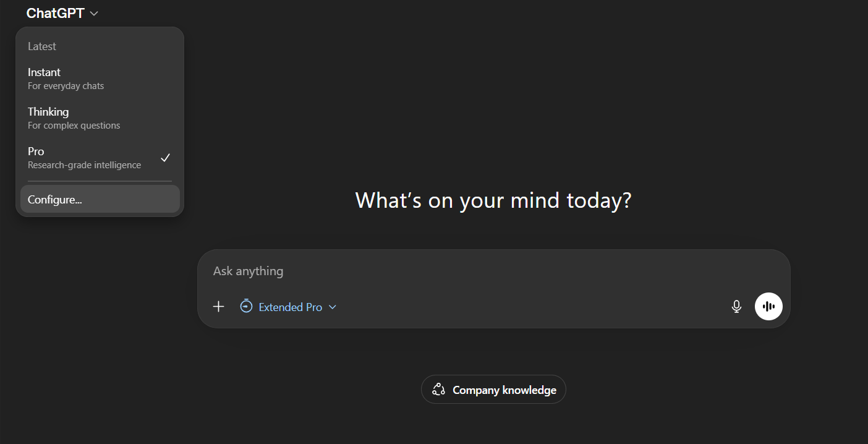Click 'For complex questions' under Thinking
The height and width of the screenshot is (444, 868).
click(x=74, y=125)
